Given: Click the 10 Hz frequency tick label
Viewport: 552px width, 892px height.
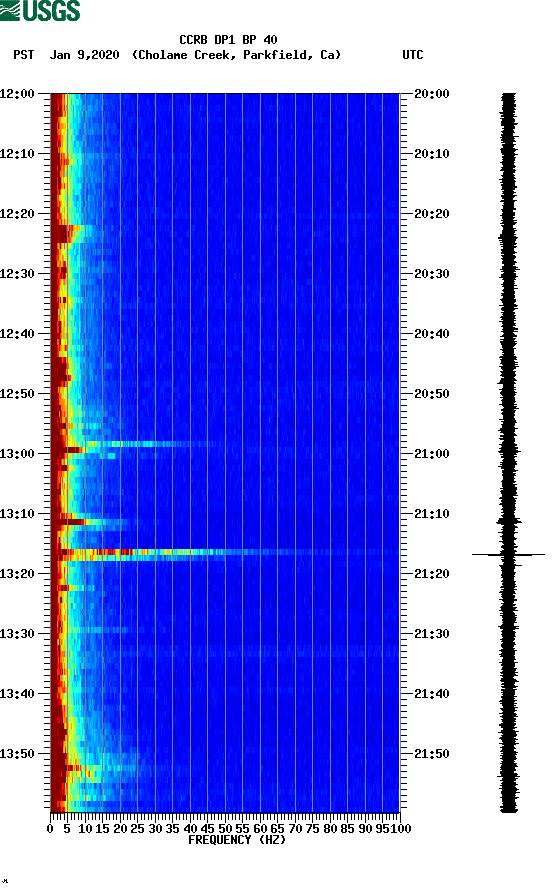Looking at the screenshot, I should pos(85,828).
